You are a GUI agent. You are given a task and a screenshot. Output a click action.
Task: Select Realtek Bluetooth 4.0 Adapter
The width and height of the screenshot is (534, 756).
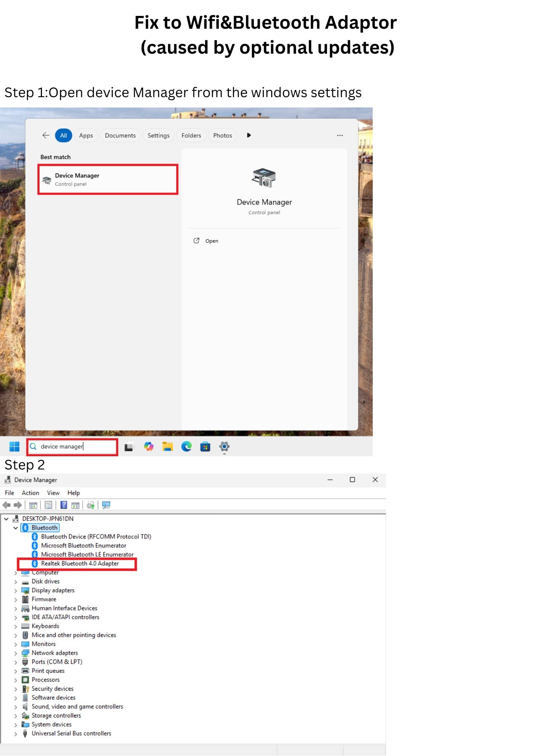click(x=80, y=564)
